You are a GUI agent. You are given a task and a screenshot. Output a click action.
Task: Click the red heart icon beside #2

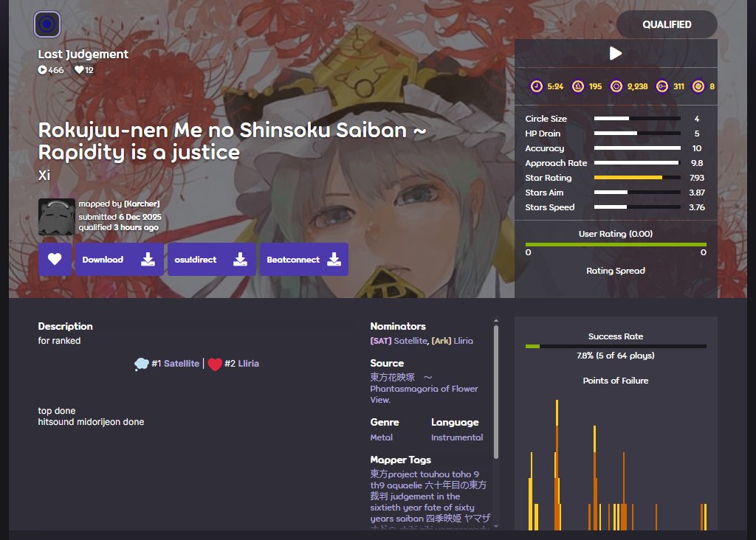click(x=215, y=364)
